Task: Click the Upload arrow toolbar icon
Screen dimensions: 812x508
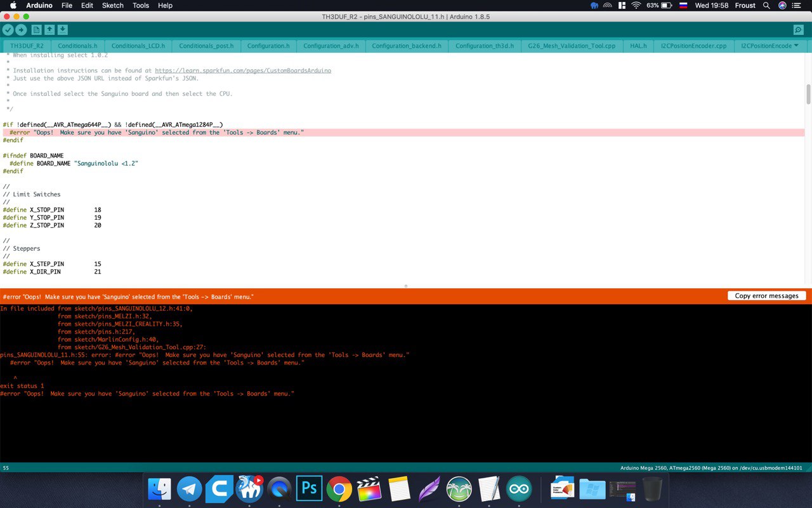Action: click(x=21, y=30)
